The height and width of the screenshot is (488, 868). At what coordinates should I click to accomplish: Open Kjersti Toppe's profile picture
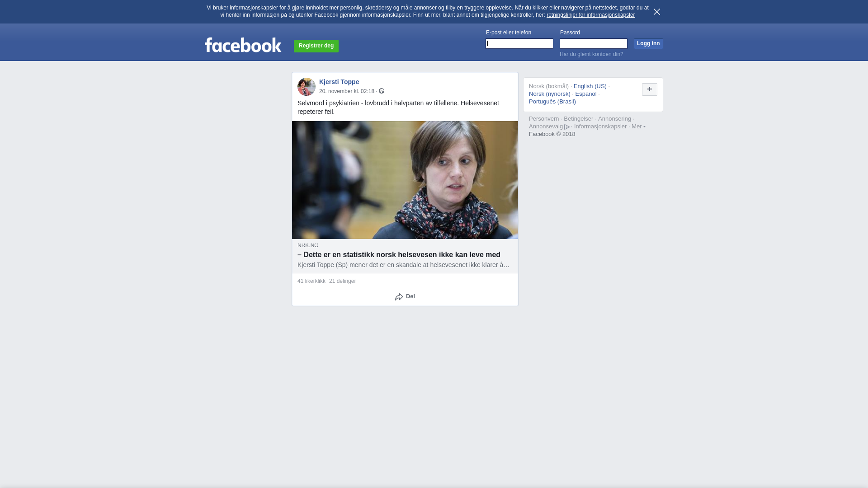tap(307, 87)
